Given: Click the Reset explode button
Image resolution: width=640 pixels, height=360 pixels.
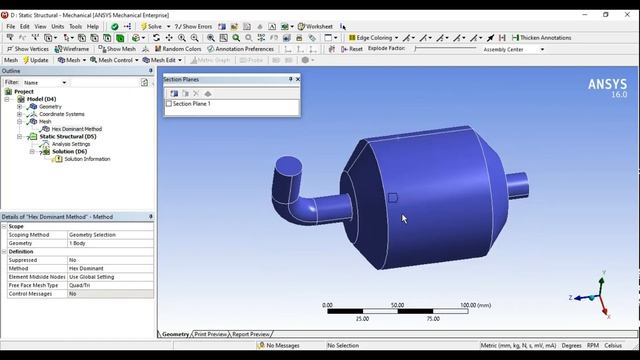Looking at the screenshot, I should point(351,49).
